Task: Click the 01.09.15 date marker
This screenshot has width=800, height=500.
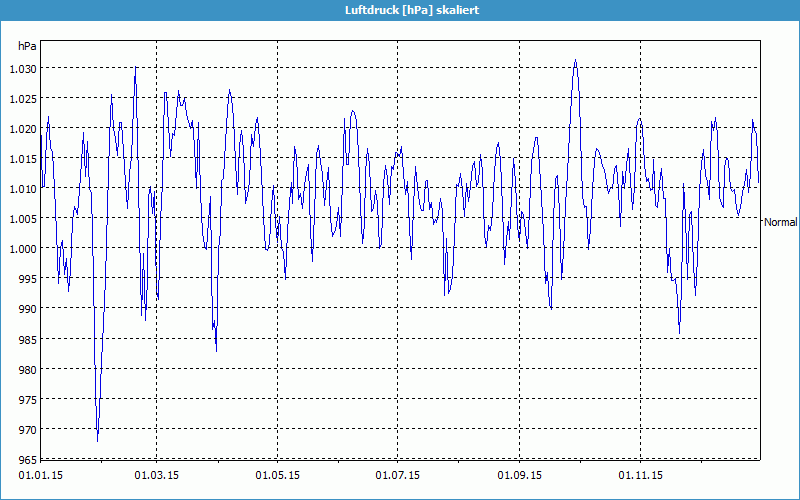Action: click(x=520, y=475)
